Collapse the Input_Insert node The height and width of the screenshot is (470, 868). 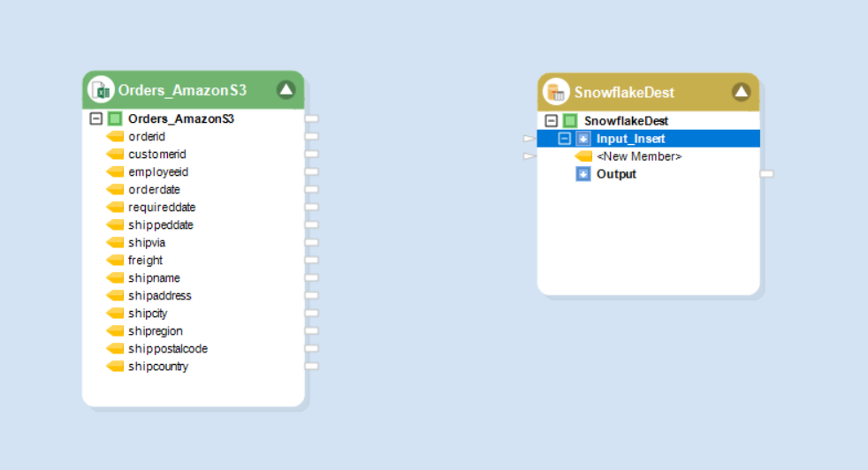click(565, 139)
